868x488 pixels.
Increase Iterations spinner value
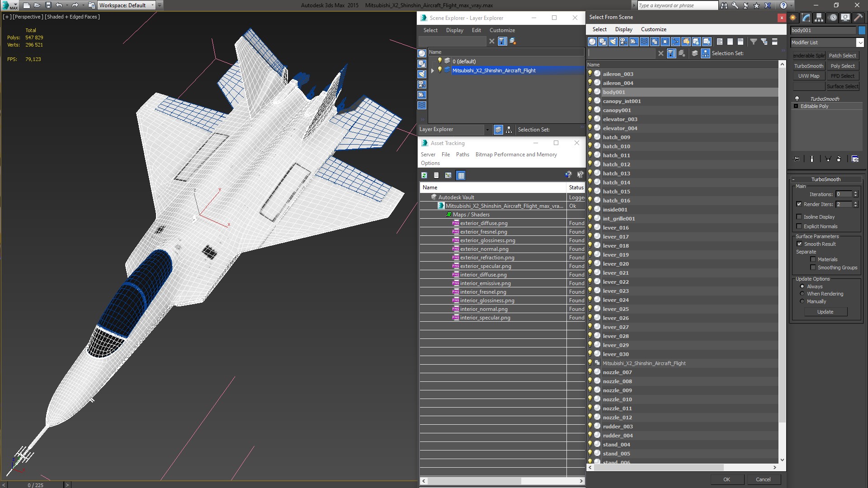click(855, 192)
